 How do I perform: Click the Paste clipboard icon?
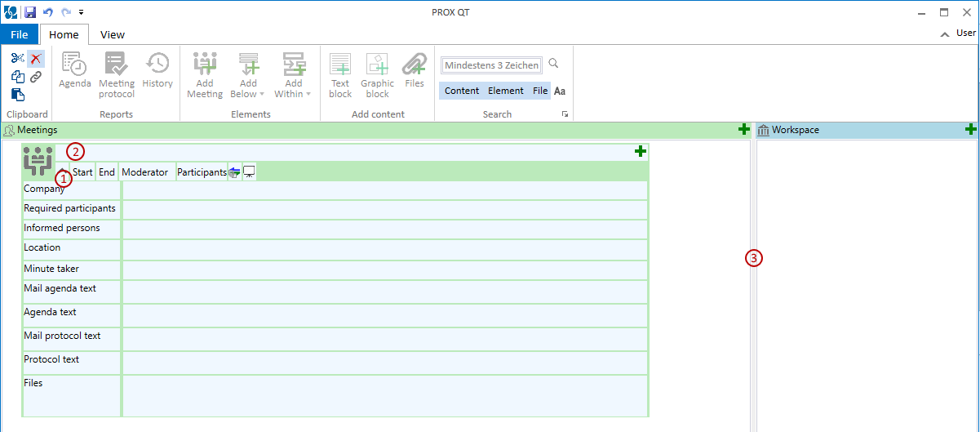point(17,94)
